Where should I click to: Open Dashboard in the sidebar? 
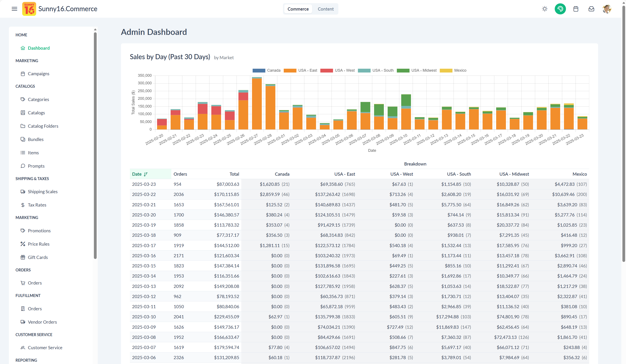[x=38, y=48]
